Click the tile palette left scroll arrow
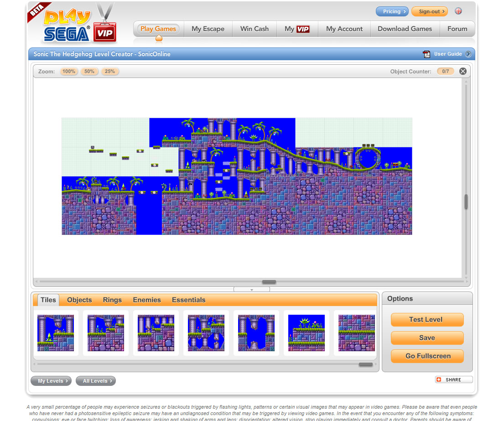The height and width of the screenshot is (421, 504). tap(34, 364)
